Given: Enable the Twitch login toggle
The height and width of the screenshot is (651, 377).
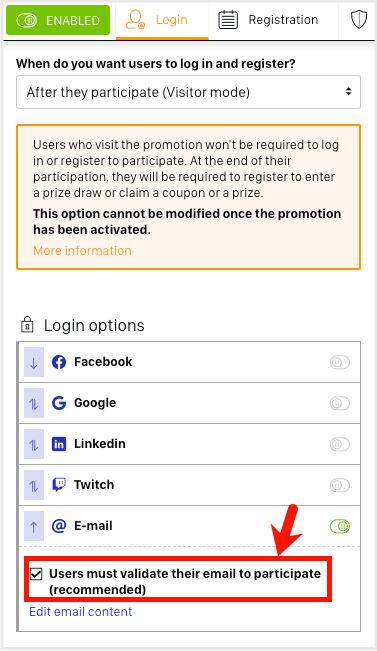Looking at the screenshot, I should point(340,485).
